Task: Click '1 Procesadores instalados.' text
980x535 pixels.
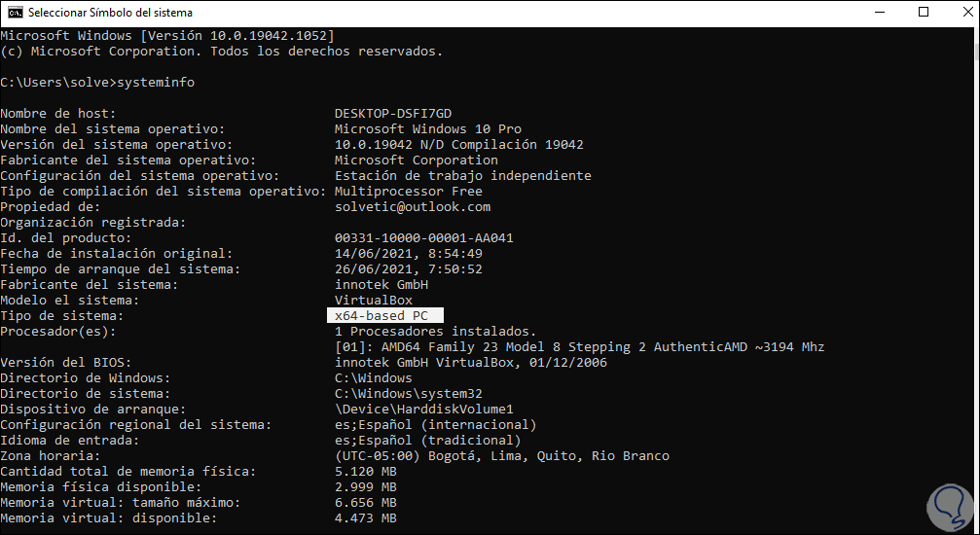Action: [x=436, y=332]
